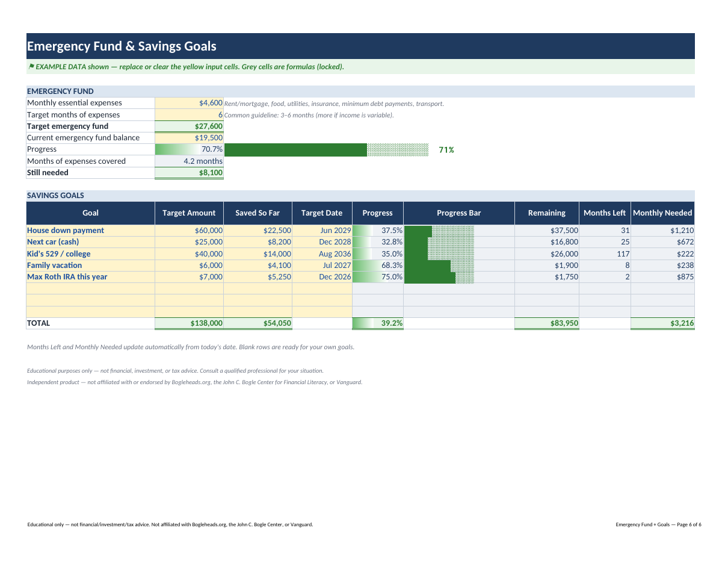Select the $37,500 remaining cell

547,231
